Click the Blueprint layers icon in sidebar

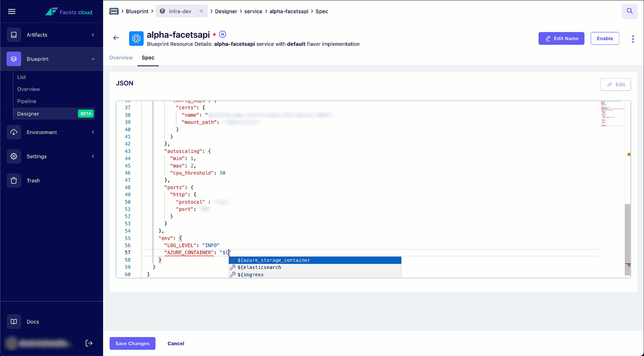[14, 59]
